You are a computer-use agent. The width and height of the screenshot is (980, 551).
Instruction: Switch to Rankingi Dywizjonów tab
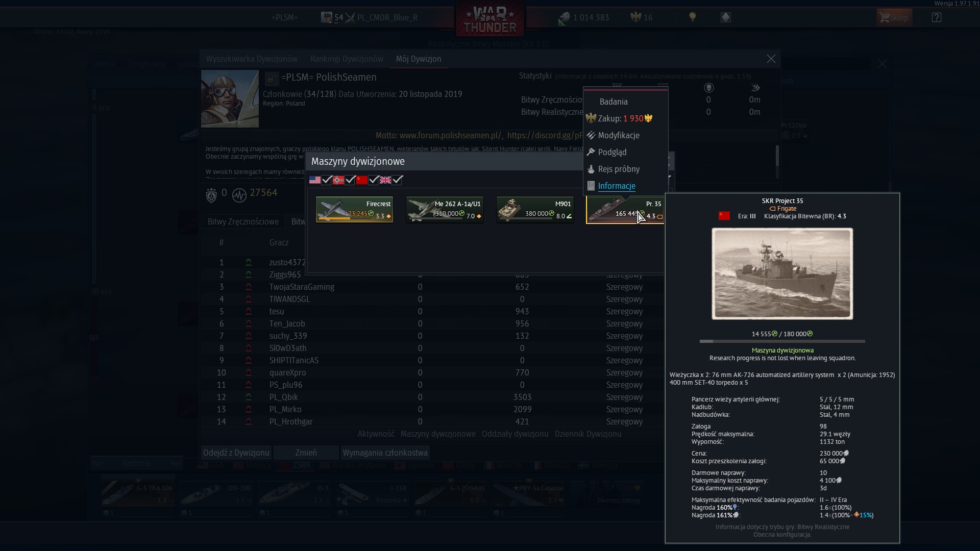pyautogui.click(x=347, y=59)
